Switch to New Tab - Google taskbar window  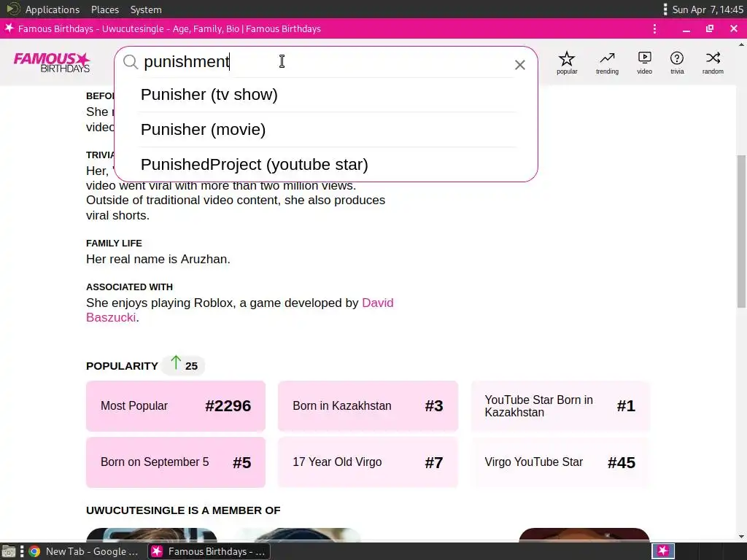(83, 551)
